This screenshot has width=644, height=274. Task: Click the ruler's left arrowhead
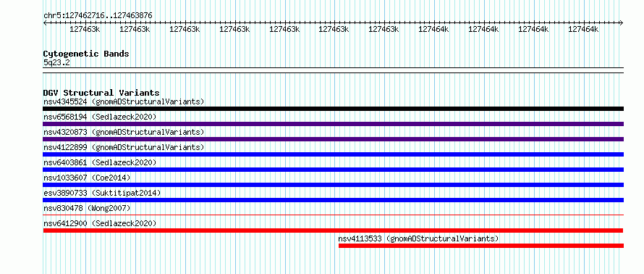[45, 23]
